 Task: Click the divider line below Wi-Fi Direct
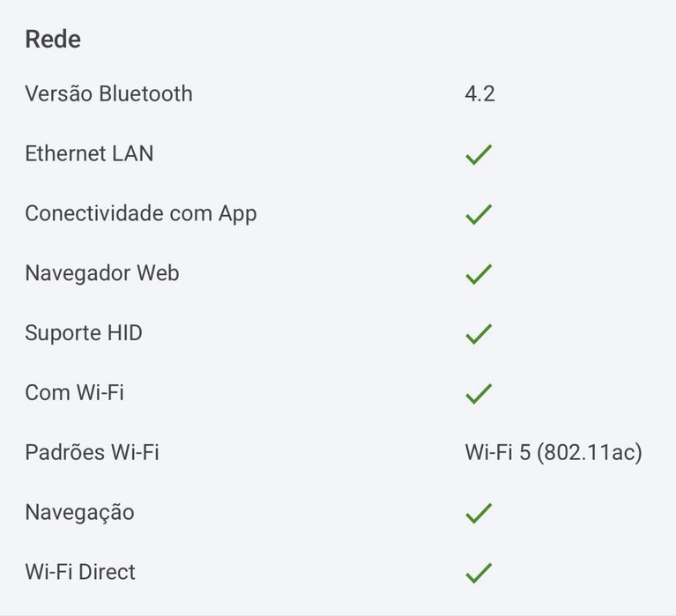338,615
